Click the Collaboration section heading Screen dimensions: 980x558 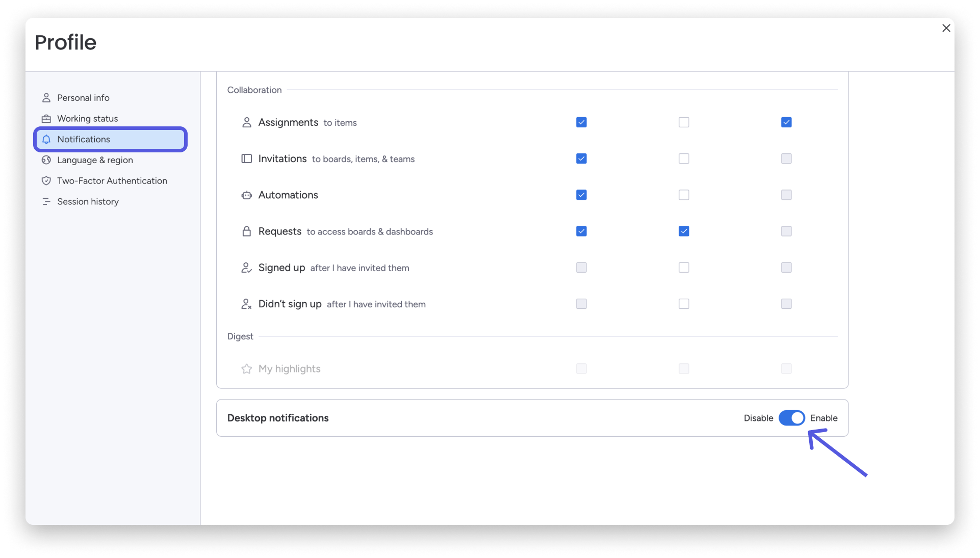coord(254,90)
